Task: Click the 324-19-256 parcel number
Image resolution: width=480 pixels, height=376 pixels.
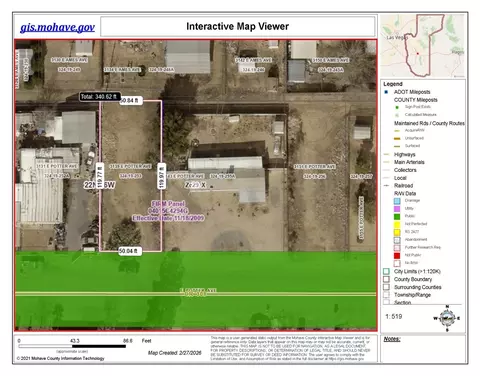Action: tap(315, 176)
